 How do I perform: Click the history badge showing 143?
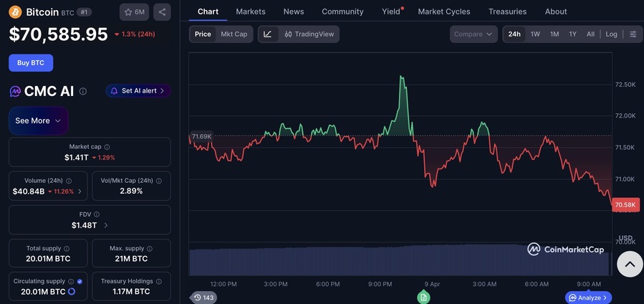click(203, 298)
